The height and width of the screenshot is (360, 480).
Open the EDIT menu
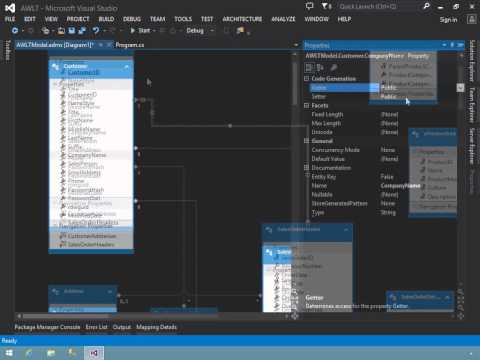click(30, 19)
